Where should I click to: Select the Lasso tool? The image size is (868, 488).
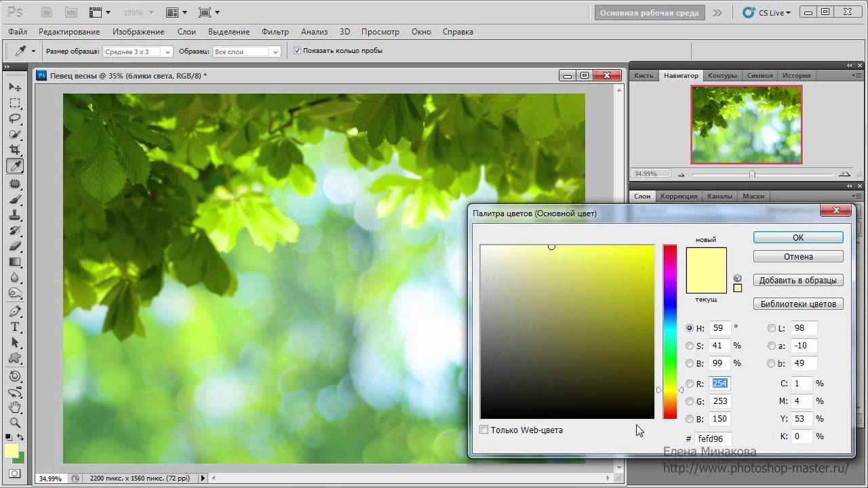click(x=15, y=119)
